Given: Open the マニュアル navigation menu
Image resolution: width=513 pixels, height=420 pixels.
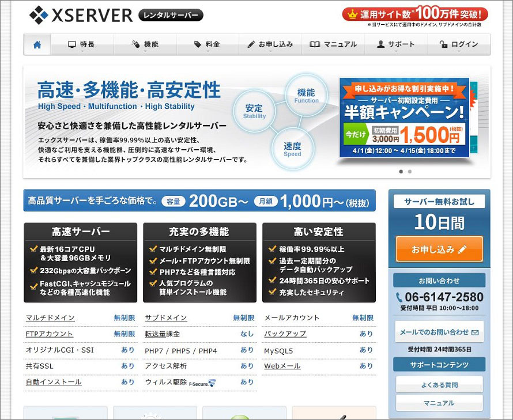Looking at the screenshot, I should 333,44.
